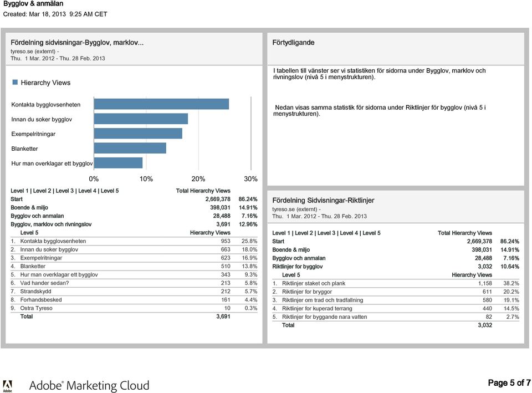The width and height of the screenshot is (532, 393).
Task: Click the '0.3%' percentage value
Action: pyautogui.click(x=251, y=308)
